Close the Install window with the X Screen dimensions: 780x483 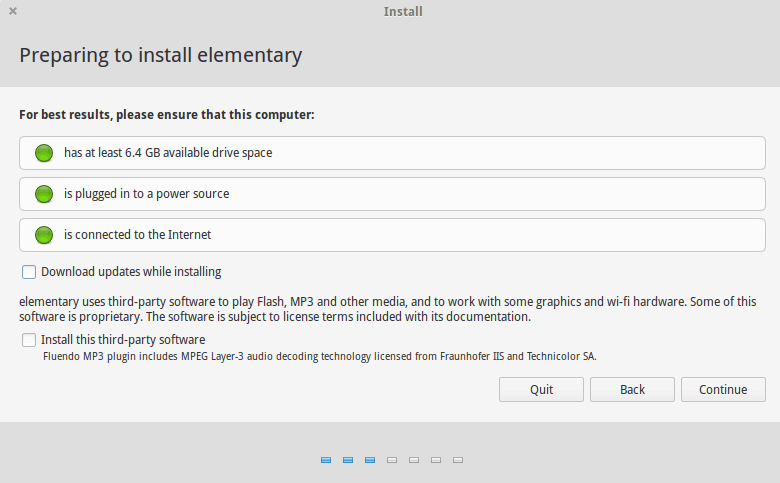(x=13, y=12)
